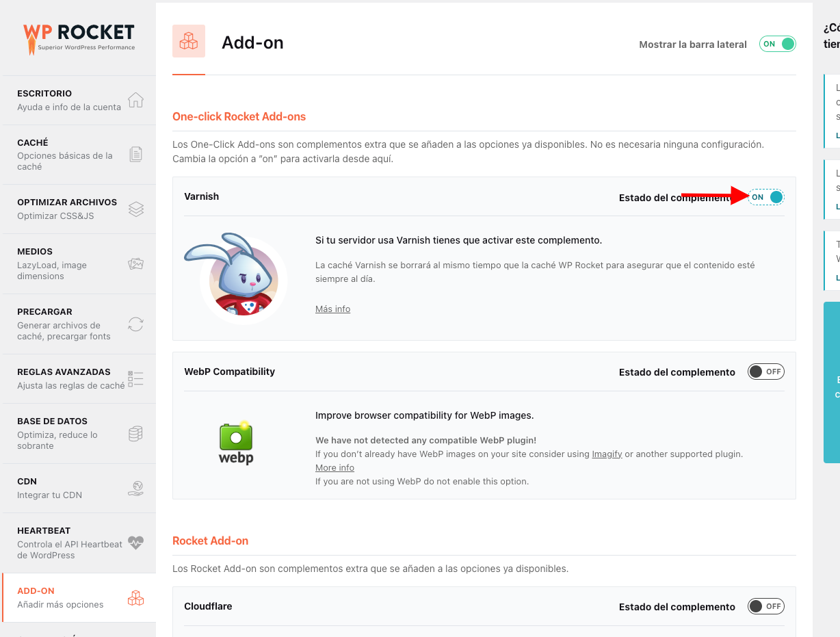Enable the WebP Compatibility toggle

coord(765,372)
